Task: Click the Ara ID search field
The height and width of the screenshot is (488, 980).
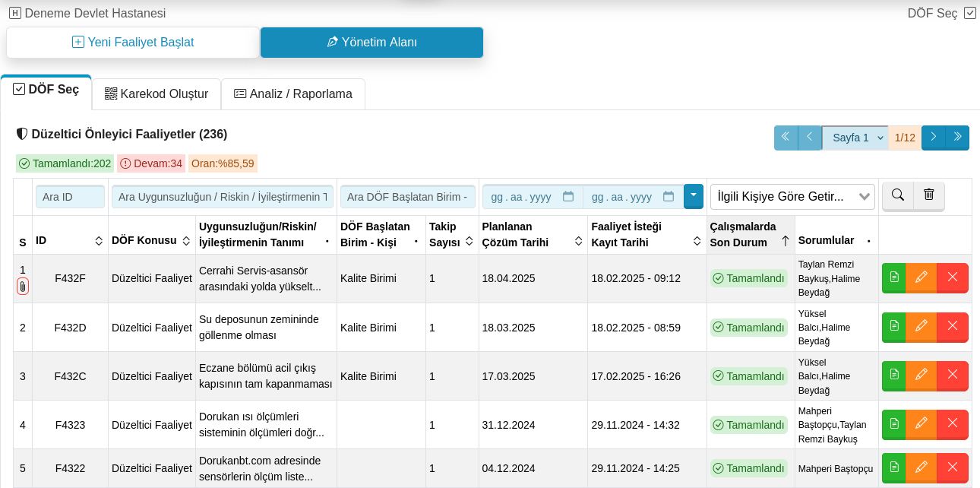Action: click(70, 197)
